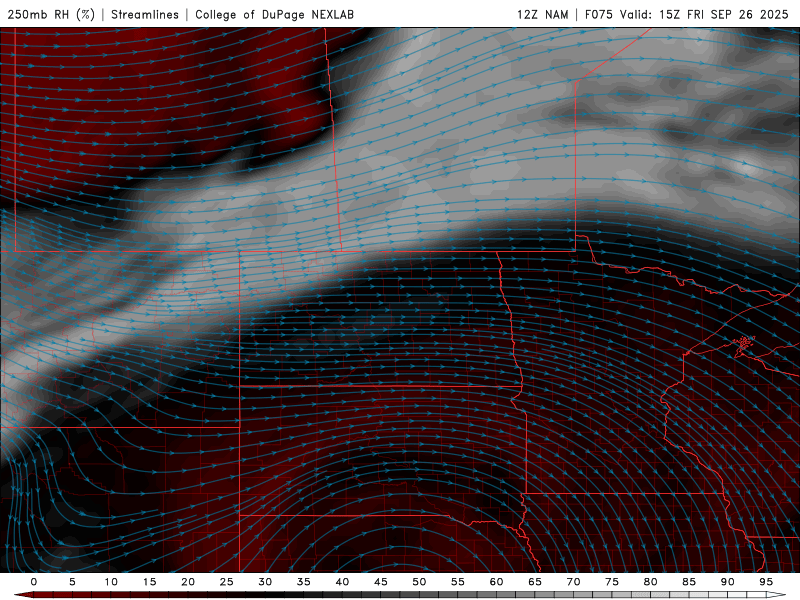Click 'College of DuPage NEXLAB' header text
The height and width of the screenshot is (600, 800).
(274, 14)
